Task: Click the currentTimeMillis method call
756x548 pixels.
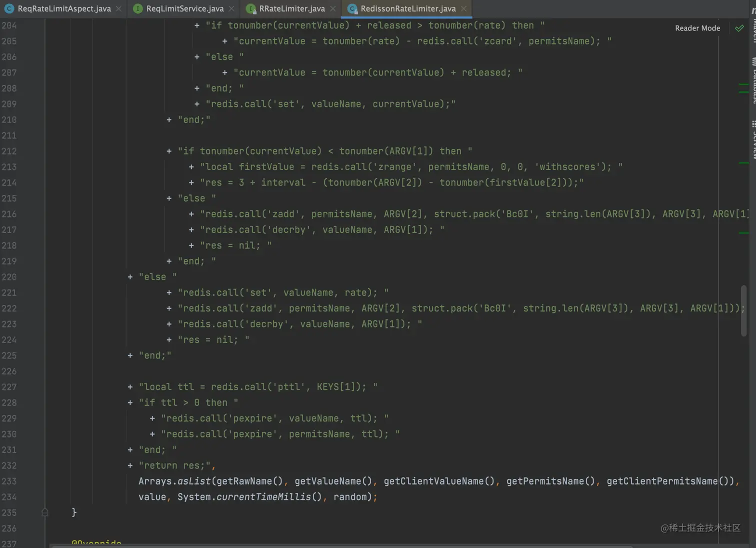Action: 263,496
